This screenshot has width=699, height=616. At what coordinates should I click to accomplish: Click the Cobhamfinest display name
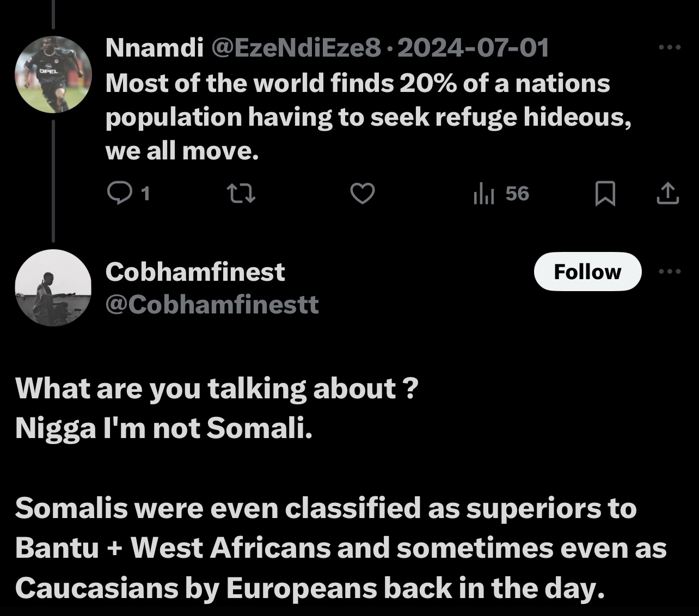coord(195,272)
